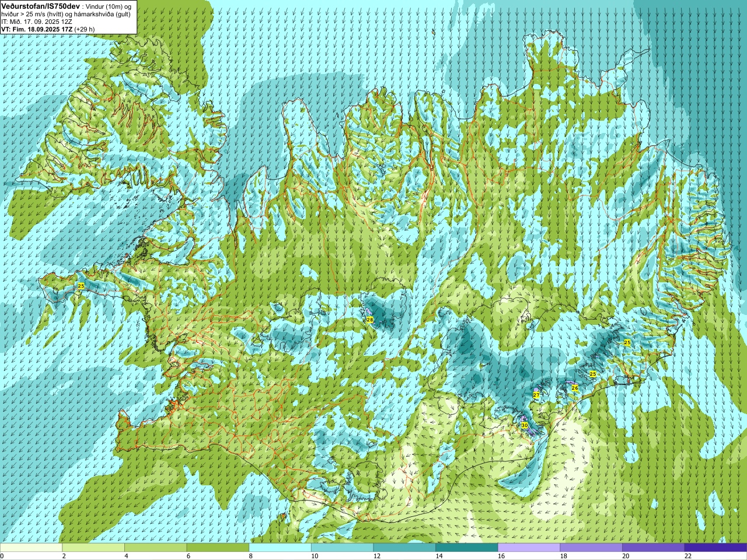Click the legend scale value '16'
The image size is (747, 560).
click(501, 556)
